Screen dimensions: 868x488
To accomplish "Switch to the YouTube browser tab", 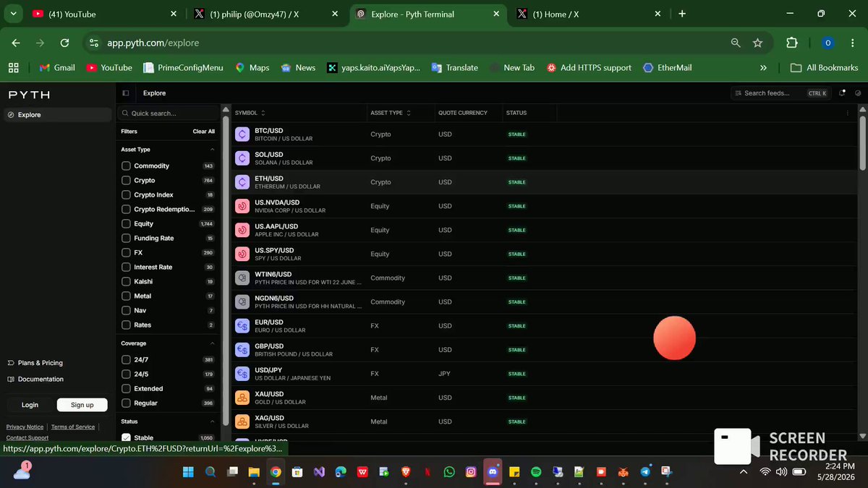I will (x=105, y=14).
